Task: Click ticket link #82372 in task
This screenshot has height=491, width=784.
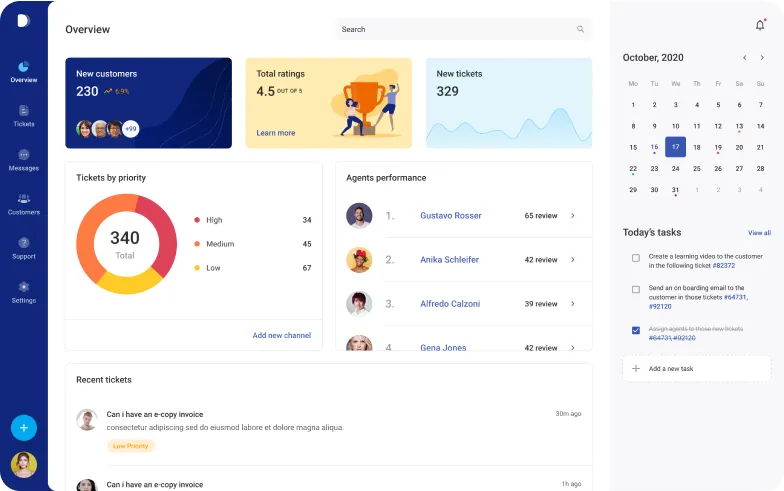Action: coord(724,266)
